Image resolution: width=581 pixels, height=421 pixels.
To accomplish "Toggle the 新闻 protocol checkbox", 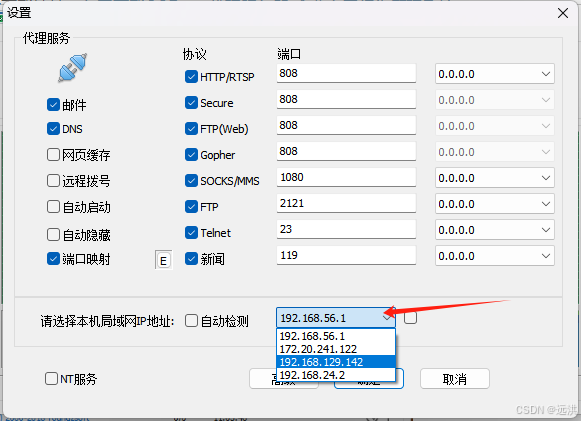I will [191, 259].
